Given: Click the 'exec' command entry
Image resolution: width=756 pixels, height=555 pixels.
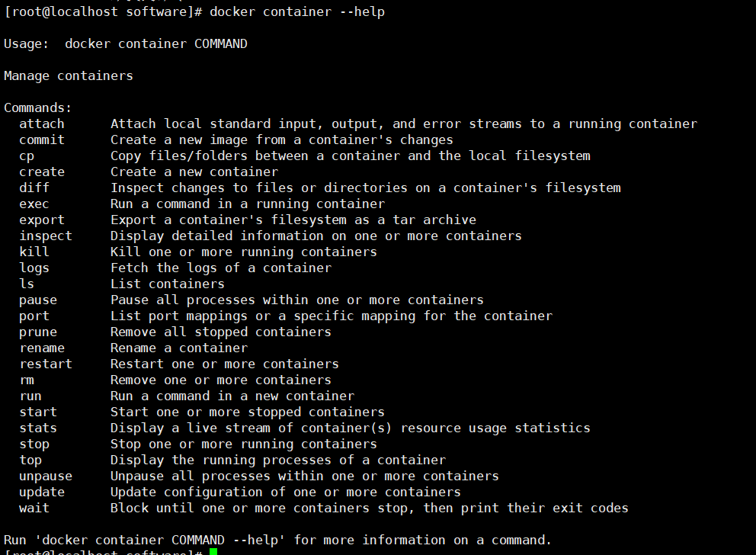Looking at the screenshot, I should pos(34,204).
